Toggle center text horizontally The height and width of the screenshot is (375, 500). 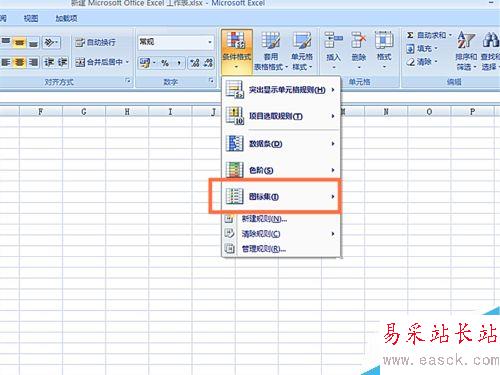pyautogui.click(x=19, y=62)
